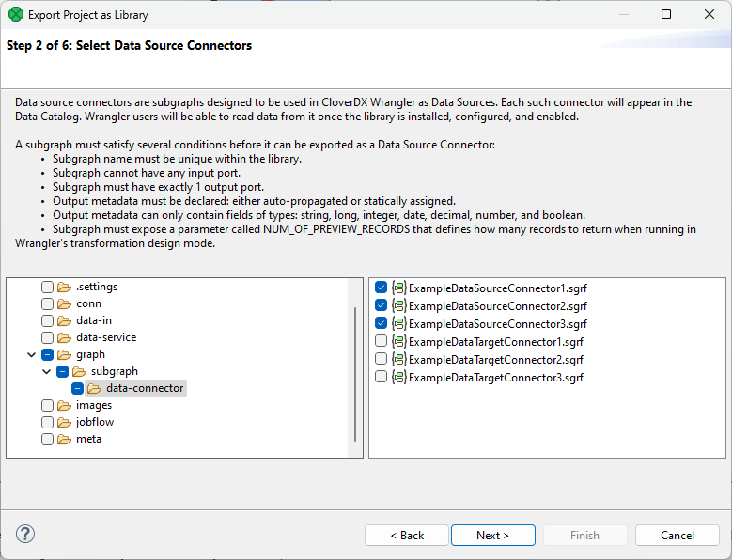
Task: Uncheck ExampleDataSourceConnector2.sgrf checkbox
Action: (381, 305)
